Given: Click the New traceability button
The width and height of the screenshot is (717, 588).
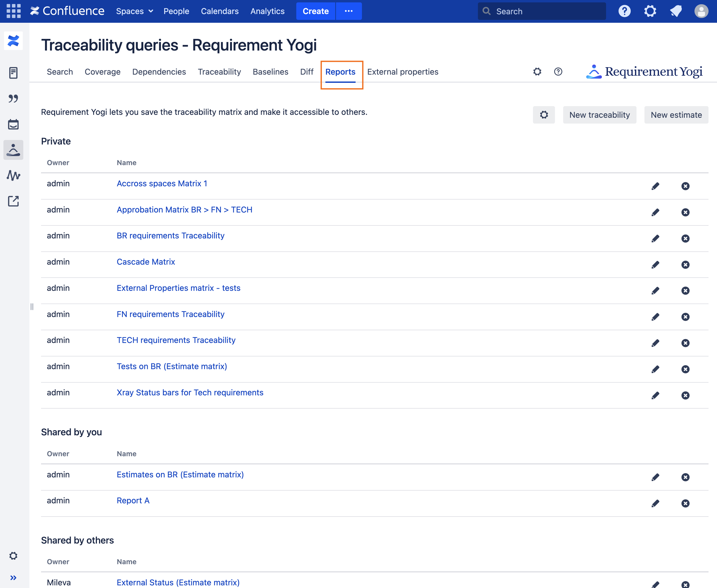Looking at the screenshot, I should tap(599, 115).
